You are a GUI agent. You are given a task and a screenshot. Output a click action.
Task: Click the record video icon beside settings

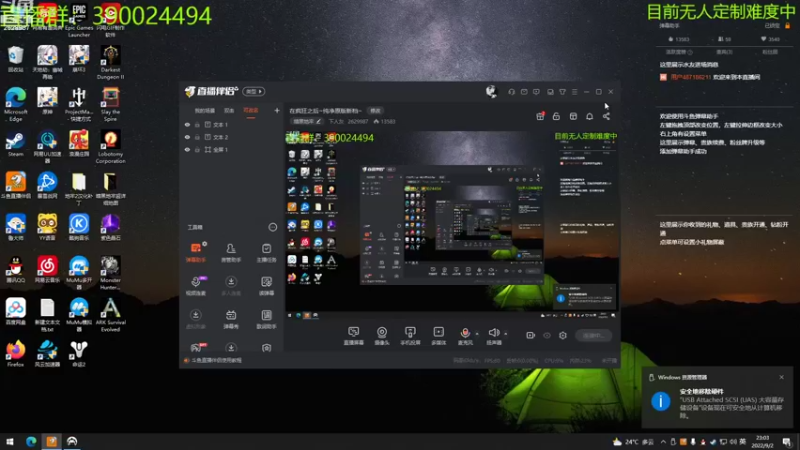(x=531, y=335)
